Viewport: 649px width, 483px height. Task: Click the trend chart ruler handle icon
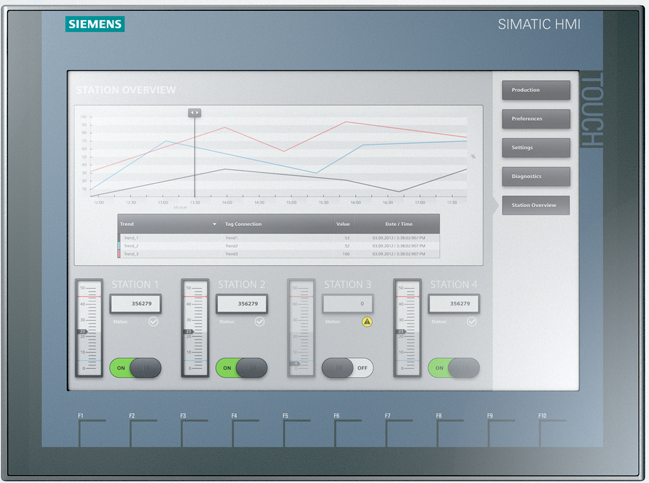[x=195, y=113]
